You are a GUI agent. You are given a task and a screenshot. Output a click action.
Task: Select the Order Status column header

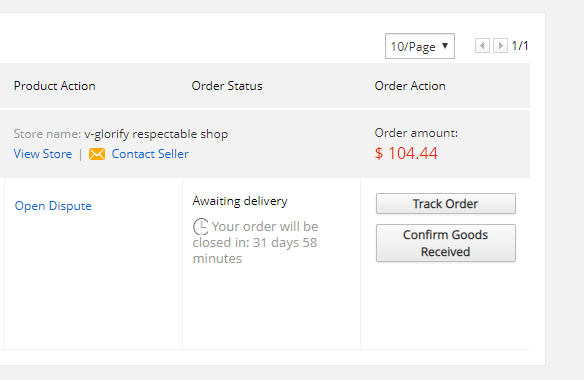pyautogui.click(x=227, y=86)
